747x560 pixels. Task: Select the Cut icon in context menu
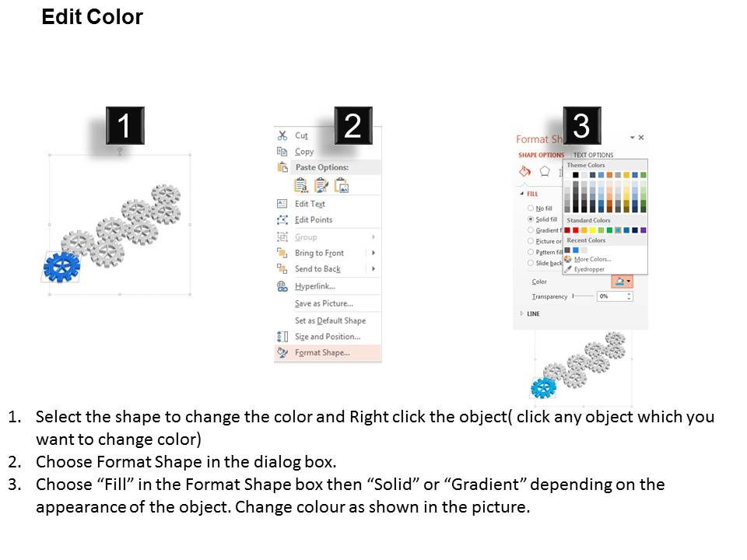click(282, 134)
